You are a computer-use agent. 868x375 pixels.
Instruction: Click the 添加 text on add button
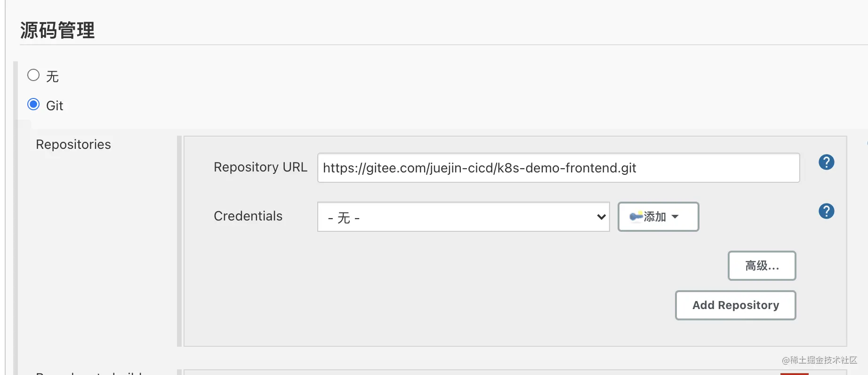click(x=655, y=217)
